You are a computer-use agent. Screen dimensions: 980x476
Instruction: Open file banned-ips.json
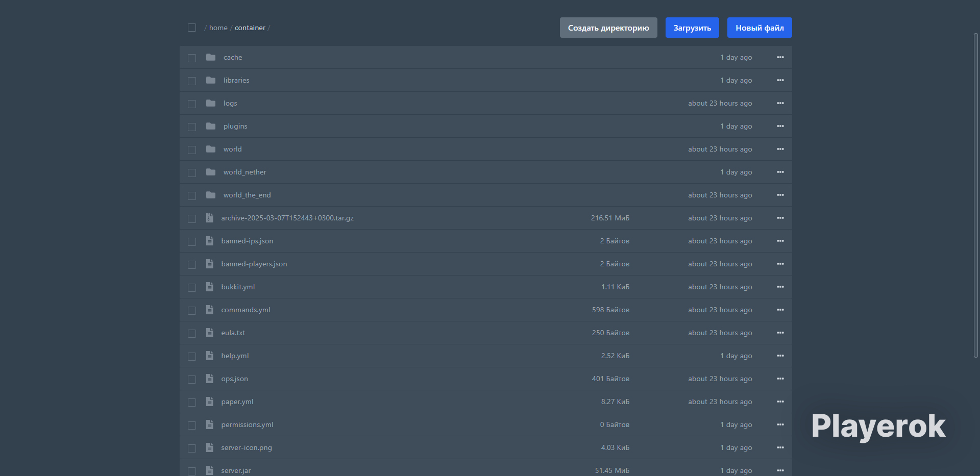click(x=247, y=241)
